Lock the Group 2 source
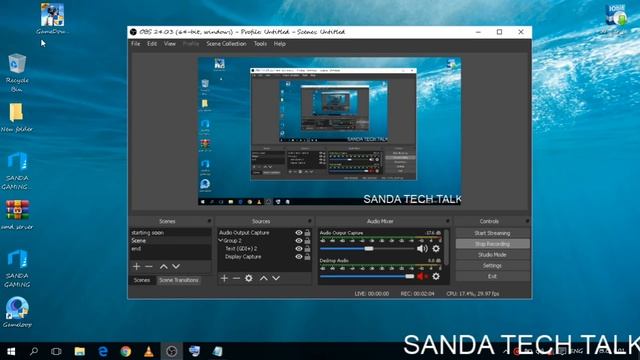Viewport: 640px width, 360px height. pyautogui.click(x=307, y=241)
